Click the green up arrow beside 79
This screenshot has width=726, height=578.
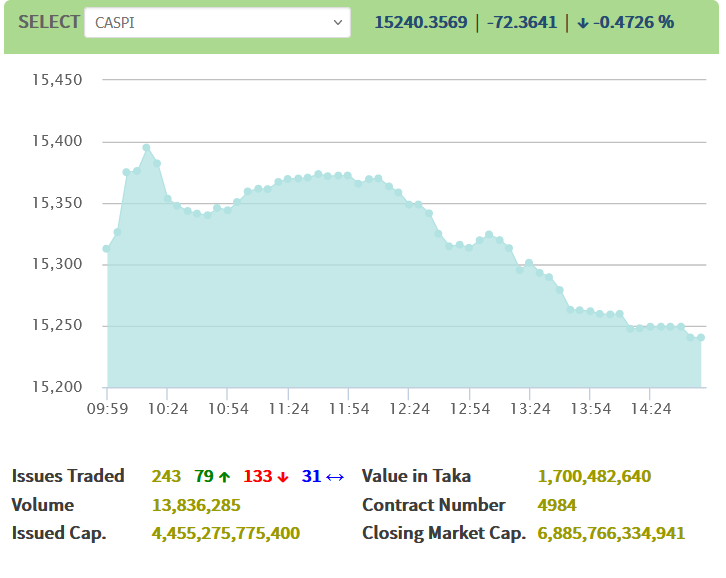(226, 477)
